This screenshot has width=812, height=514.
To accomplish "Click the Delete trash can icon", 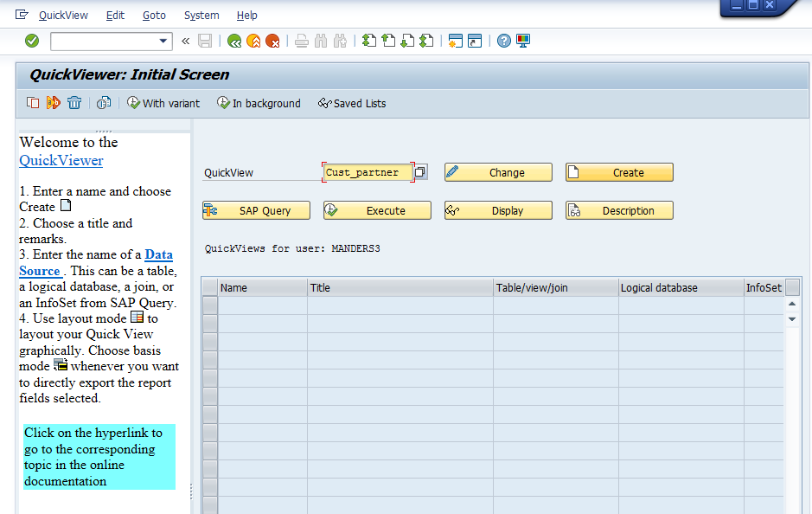I will [x=74, y=103].
